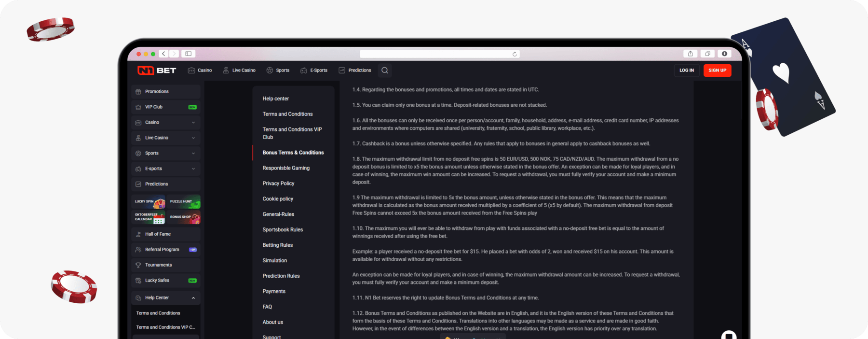Screen dimensions: 868x339
Task: Open Sports in the top navigation
Action: (278, 71)
